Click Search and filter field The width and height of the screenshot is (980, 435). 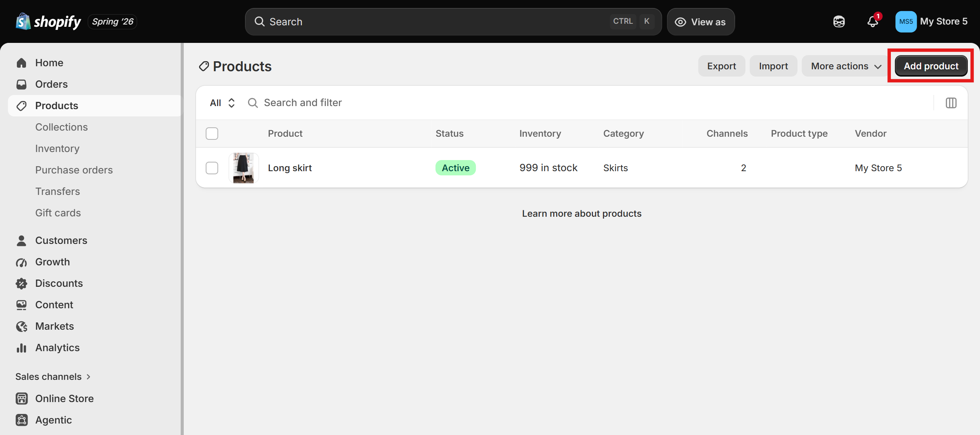click(586, 103)
